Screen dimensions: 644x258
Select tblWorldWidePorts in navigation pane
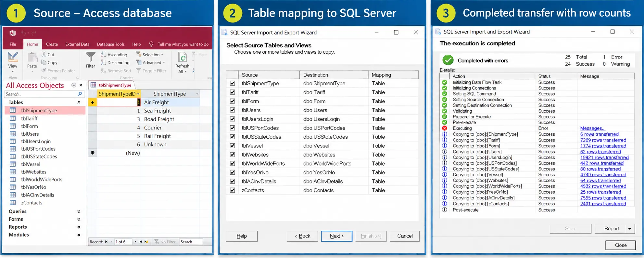coord(42,179)
